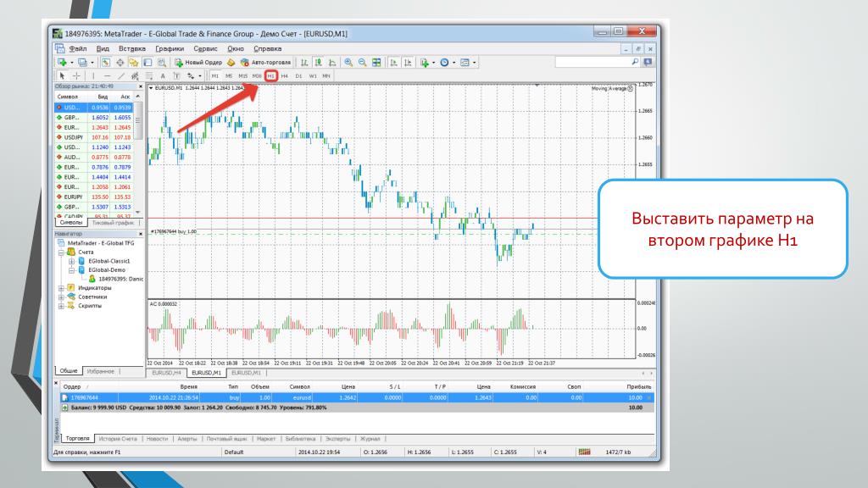Image resolution: width=868 pixels, height=488 pixels.
Task: Open the История Счета terminal tab
Action: tap(118, 439)
